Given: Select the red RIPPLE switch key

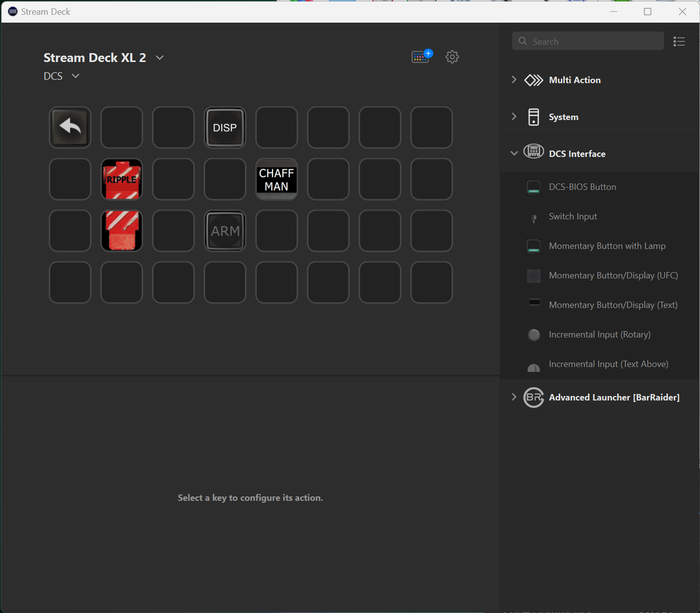Looking at the screenshot, I should tap(122, 179).
